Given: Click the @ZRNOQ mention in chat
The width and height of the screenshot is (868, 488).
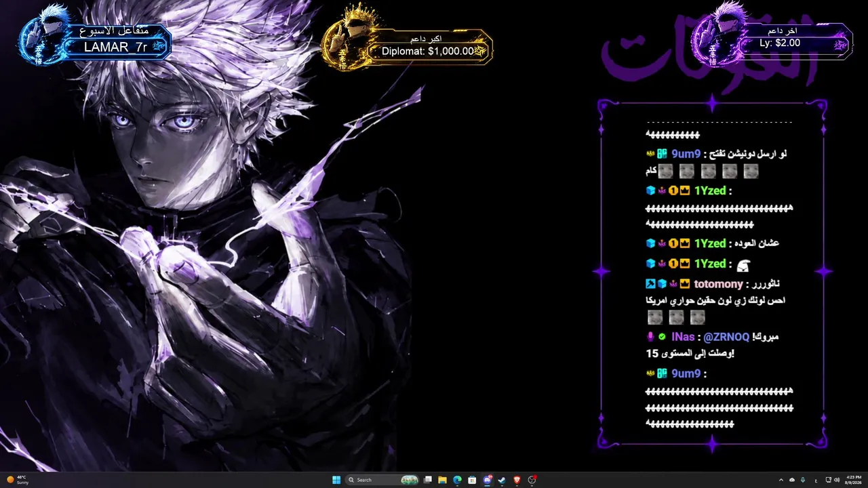Looking at the screenshot, I should click(x=726, y=337).
